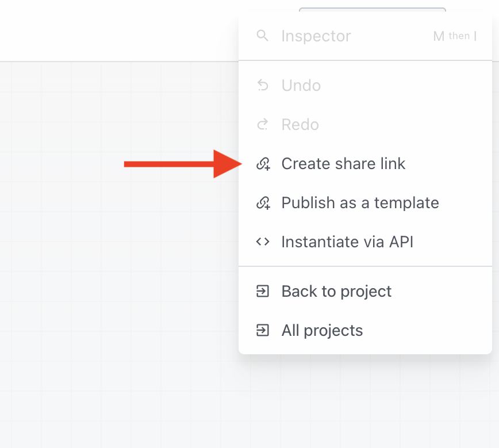The width and height of the screenshot is (499, 448).
Task: Choose Publish as a template
Action: click(x=360, y=202)
